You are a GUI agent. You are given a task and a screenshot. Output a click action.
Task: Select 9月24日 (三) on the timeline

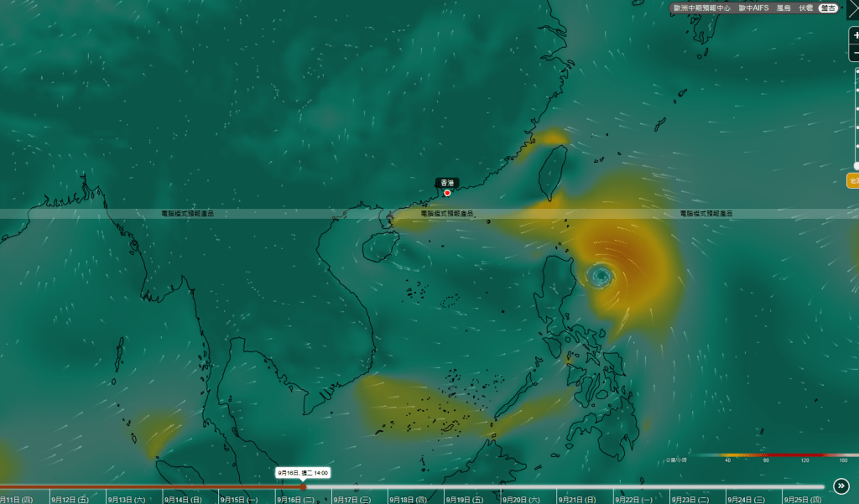click(747, 499)
